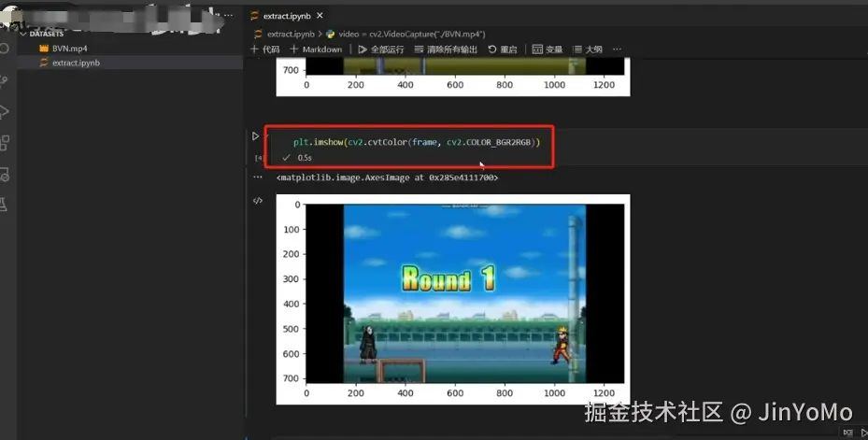Select the matplotlib.image.AxesImage output text
The image size is (868, 440).
tap(387, 177)
